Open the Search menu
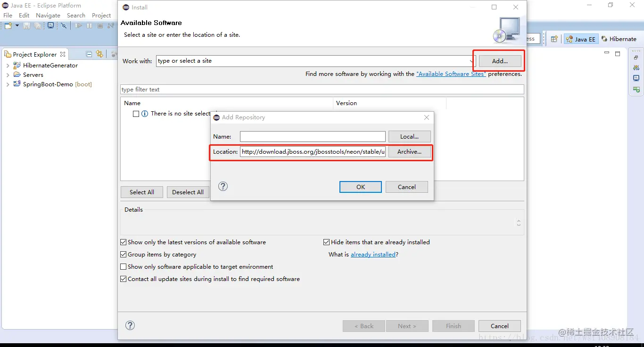The height and width of the screenshot is (347, 644). click(x=76, y=16)
